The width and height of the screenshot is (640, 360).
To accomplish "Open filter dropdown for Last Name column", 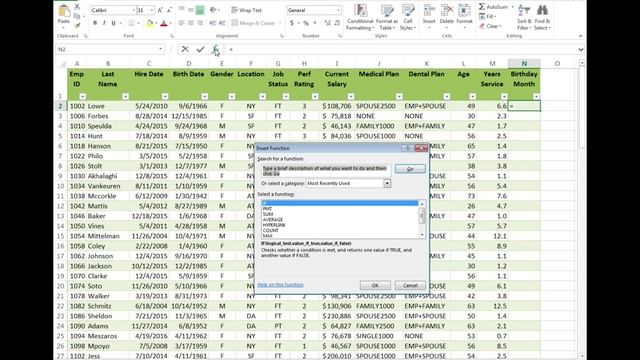I will (x=125, y=96).
